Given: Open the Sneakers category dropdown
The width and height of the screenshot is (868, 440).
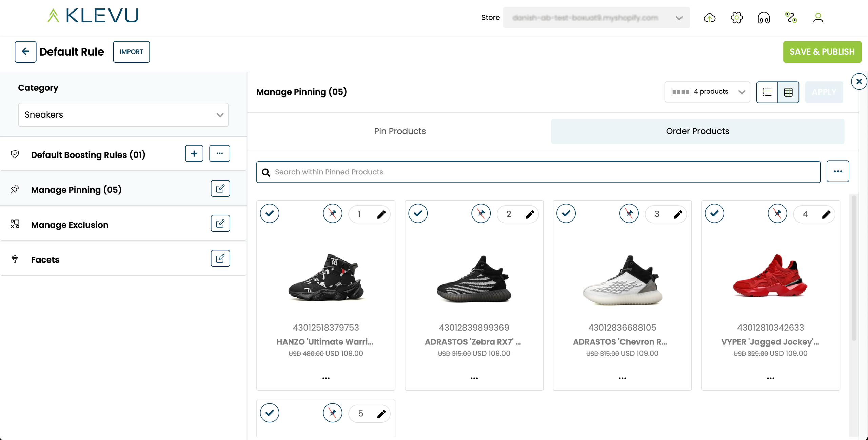Looking at the screenshot, I should point(123,115).
